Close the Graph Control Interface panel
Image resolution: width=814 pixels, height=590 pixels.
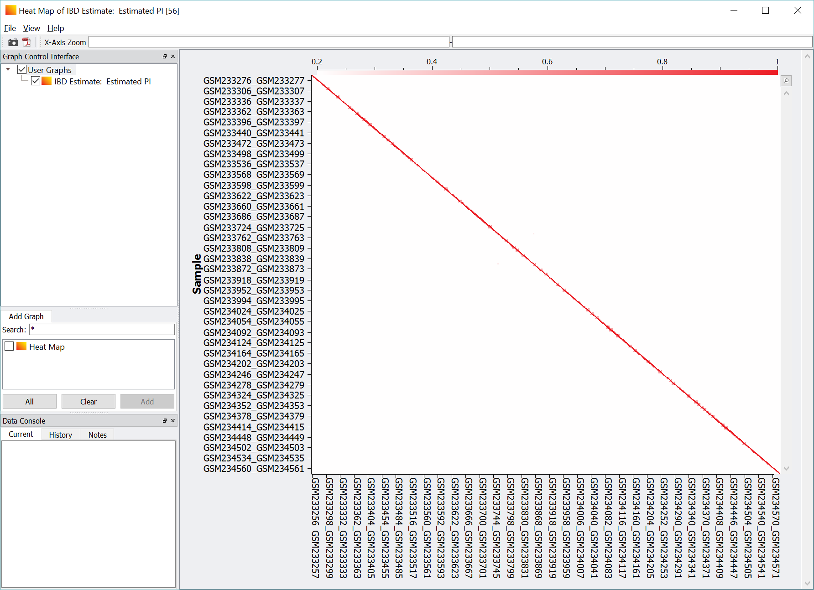coord(172,57)
